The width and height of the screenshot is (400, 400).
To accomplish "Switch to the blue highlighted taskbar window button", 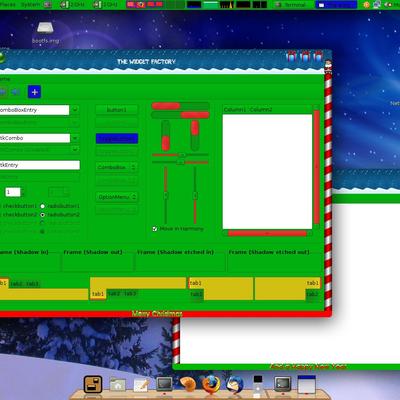I will pyautogui.click(x=336, y=5).
